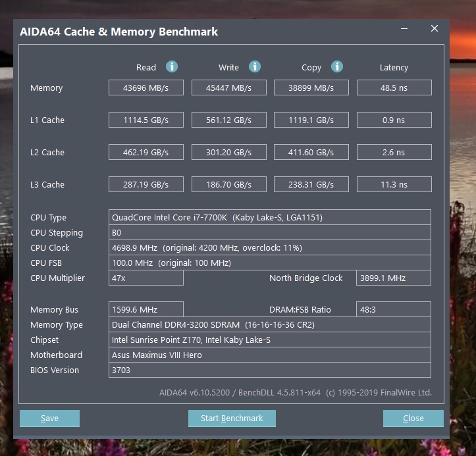Start the benchmark run
Viewport: 476px width, 456px height.
[x=232, y=418]
